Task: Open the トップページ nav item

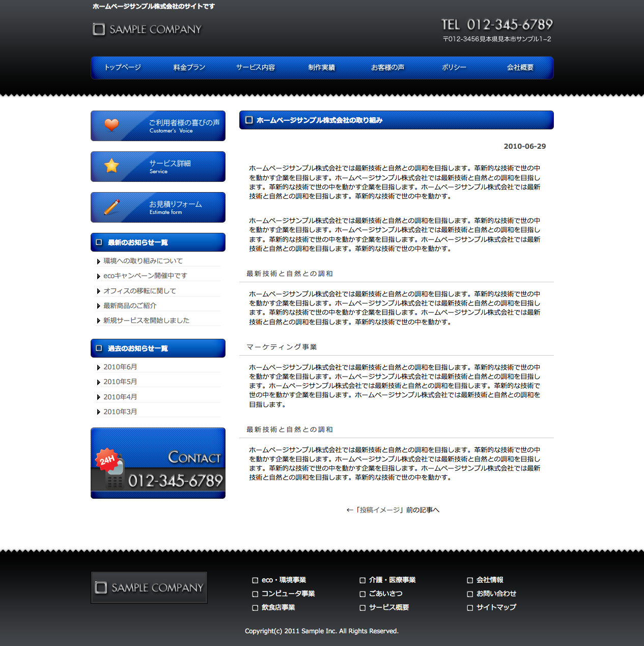Action: (123, 68)
